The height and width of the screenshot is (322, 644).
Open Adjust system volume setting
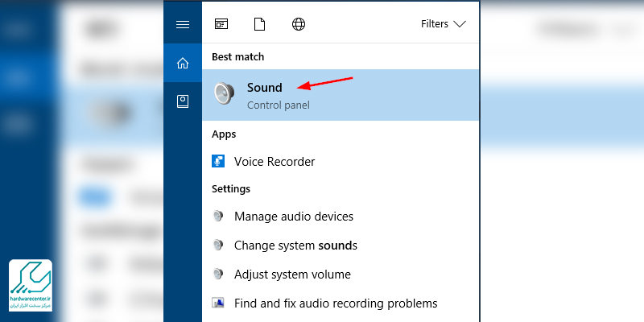tap(292, 275)
